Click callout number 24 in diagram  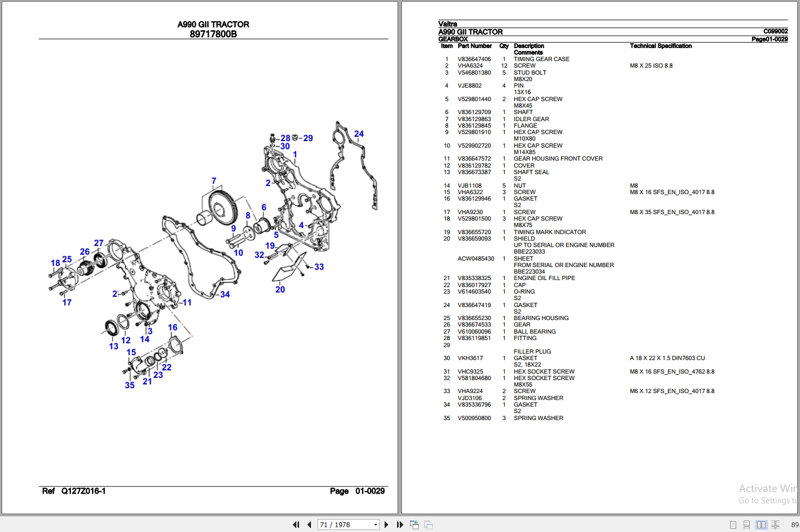359,134
